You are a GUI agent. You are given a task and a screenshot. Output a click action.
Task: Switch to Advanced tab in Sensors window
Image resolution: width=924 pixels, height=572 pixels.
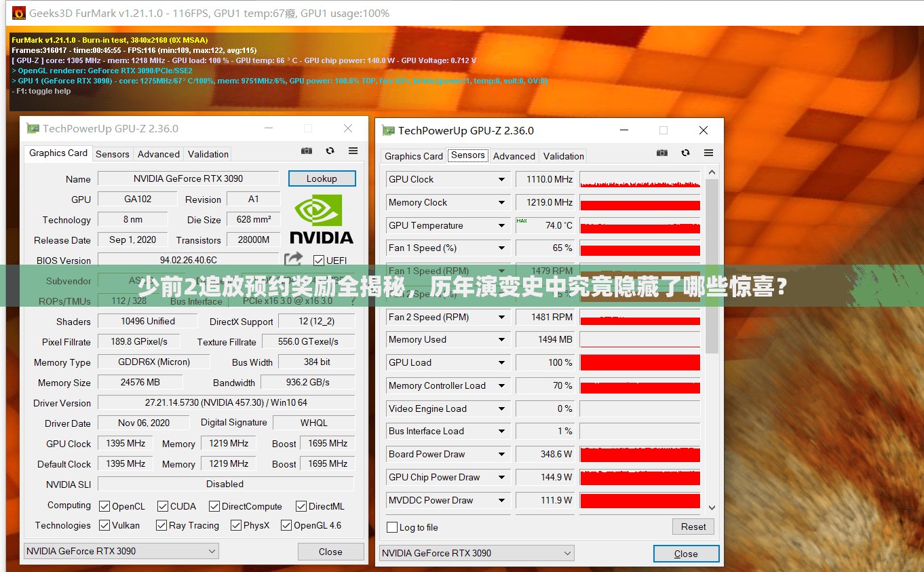point(514,156)
